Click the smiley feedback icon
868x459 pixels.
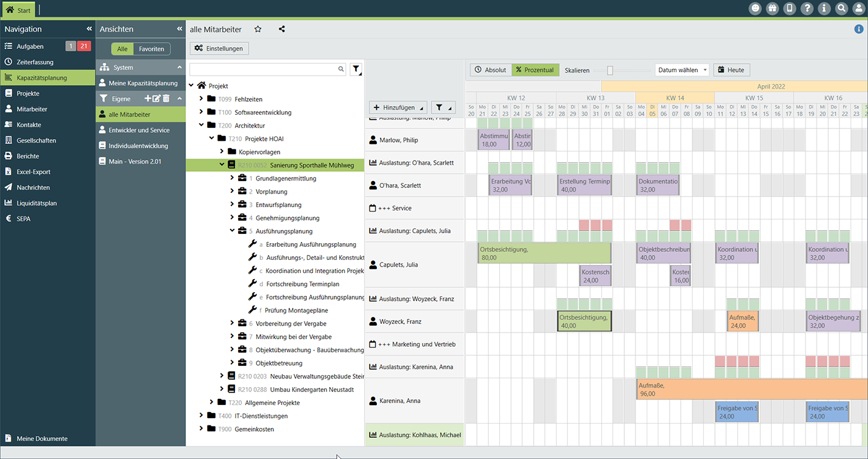755,9
